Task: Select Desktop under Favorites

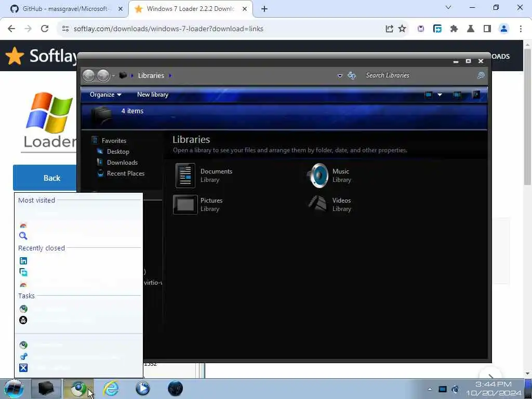Action: tap(118, 151)
